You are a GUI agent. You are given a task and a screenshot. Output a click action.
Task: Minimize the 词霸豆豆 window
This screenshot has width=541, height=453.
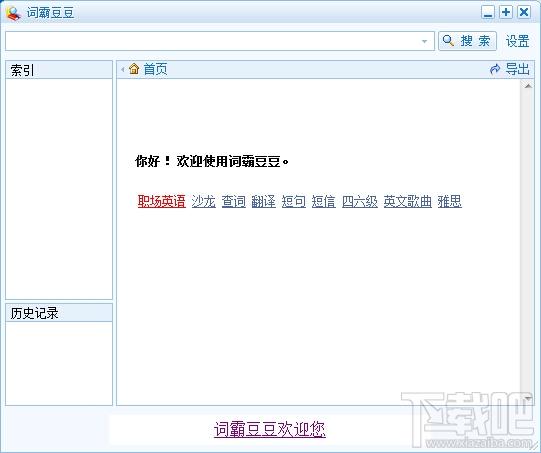(488, 13)
